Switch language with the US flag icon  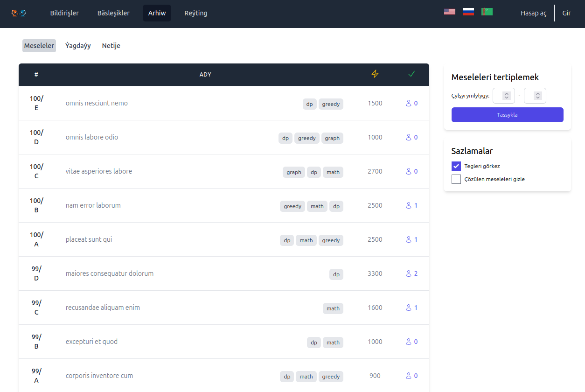click(x=449, y=12)
